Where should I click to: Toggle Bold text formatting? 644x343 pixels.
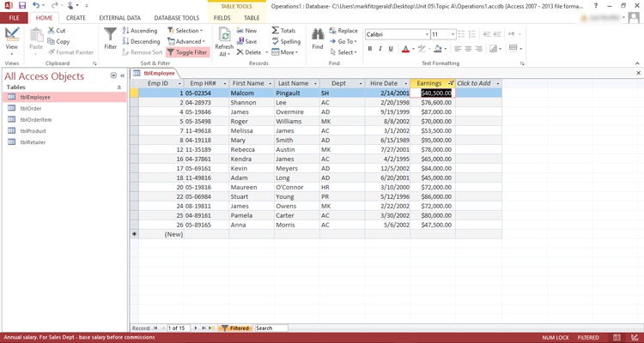[x=369, y=49]
